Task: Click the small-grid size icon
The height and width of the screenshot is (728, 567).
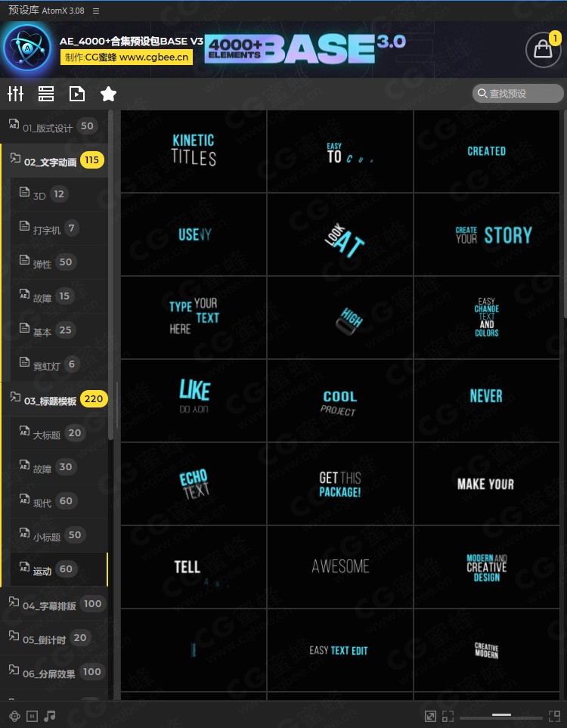Action: (x=448, y=716)
